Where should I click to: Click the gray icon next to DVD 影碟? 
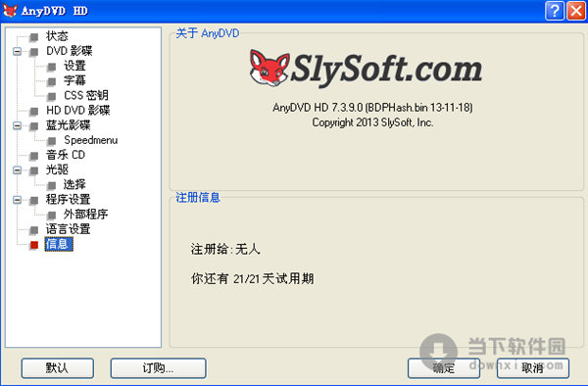(34, 52)
